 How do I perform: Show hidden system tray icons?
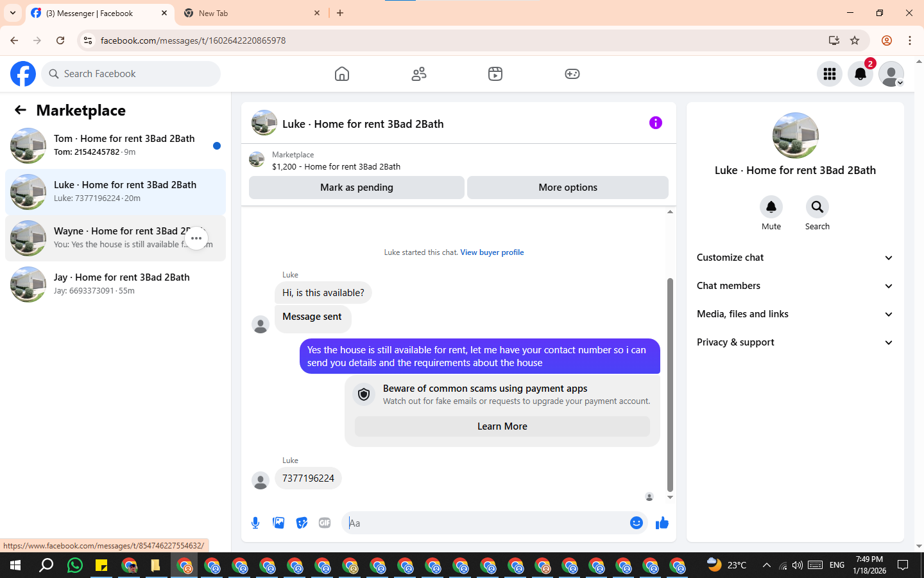pyautogui.click(x=766, y=565)
